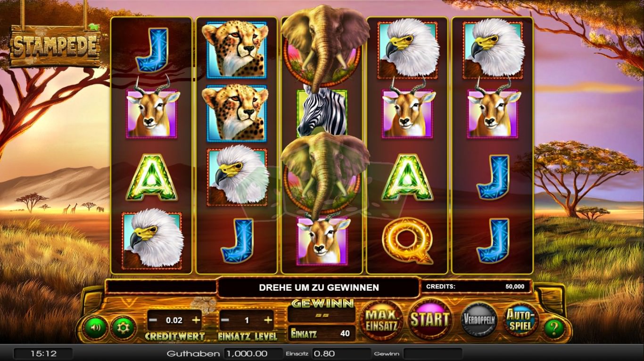Open help with the question mark icon
This screenshot has height=361, width=644.
click(x=554, y=328)
